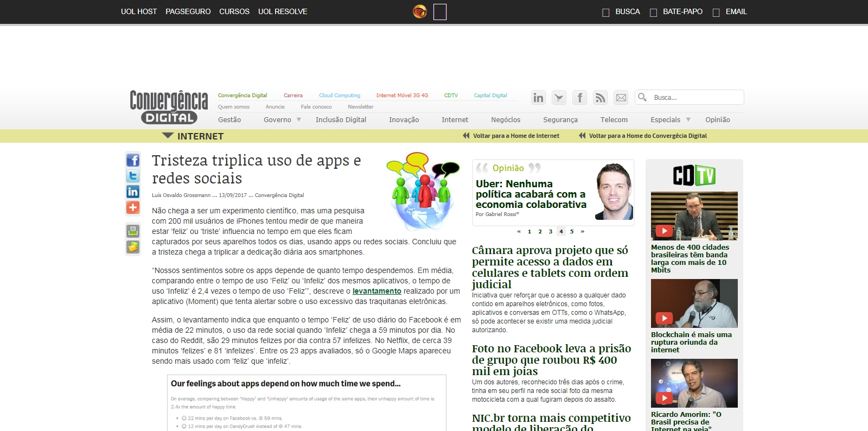Select opinion page 5
The image size is (868, 431).
click(572, 231)
